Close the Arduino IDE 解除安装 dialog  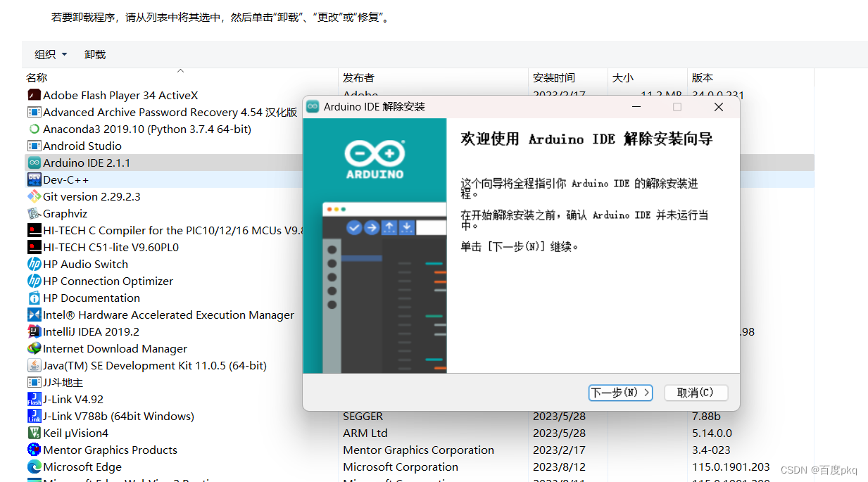(x=719, y=107)
